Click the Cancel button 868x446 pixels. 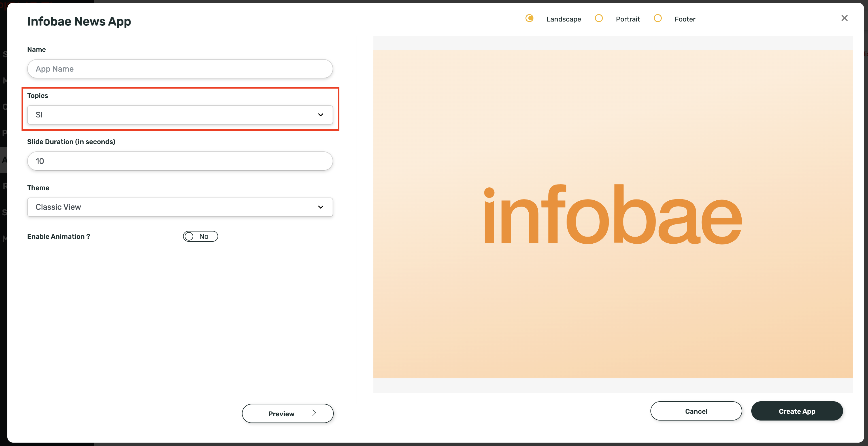(x=696, y=411)
